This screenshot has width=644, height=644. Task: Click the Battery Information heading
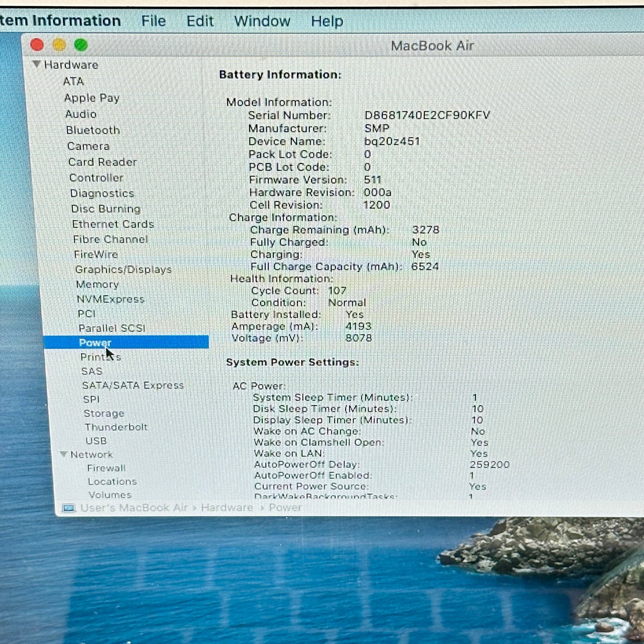pyautogui.click(x=280, y=74)
